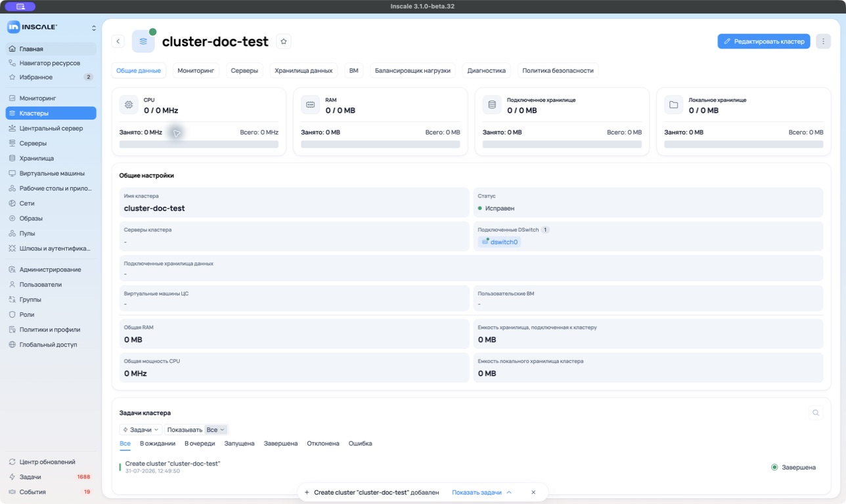Click the CPU gear card icon
846x504 pixels.
pos(129,104)
